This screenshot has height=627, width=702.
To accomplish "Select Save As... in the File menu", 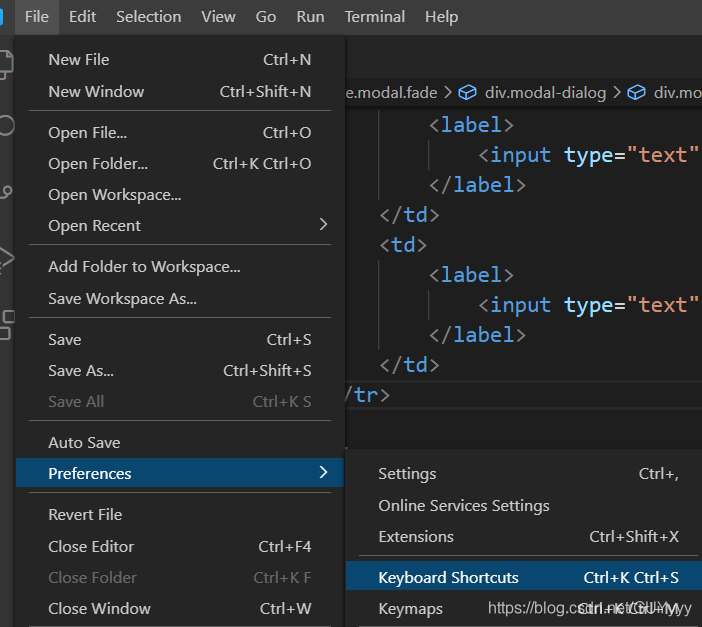I will (x=81, y=370).
